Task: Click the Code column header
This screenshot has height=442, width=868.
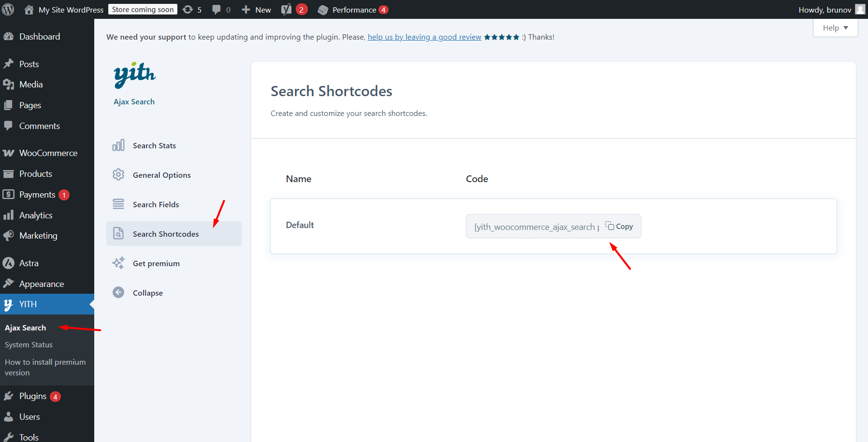Action: click(x=477, y=179)
